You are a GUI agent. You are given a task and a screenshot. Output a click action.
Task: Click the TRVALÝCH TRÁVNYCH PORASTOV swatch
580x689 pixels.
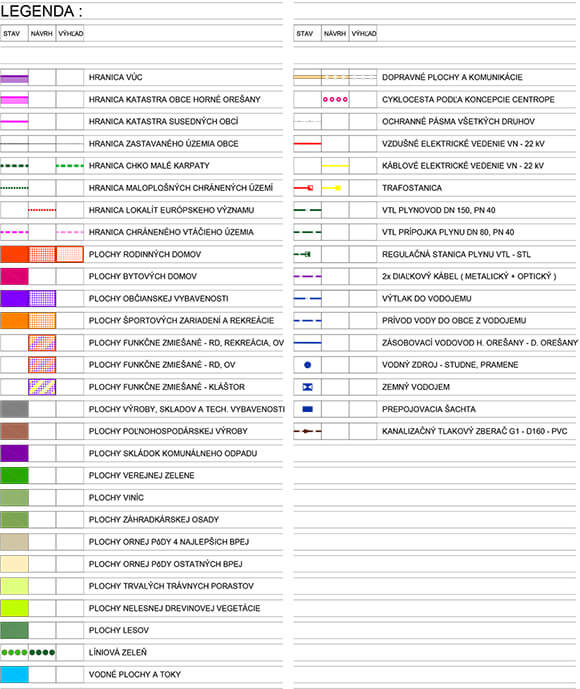[14, 586]
